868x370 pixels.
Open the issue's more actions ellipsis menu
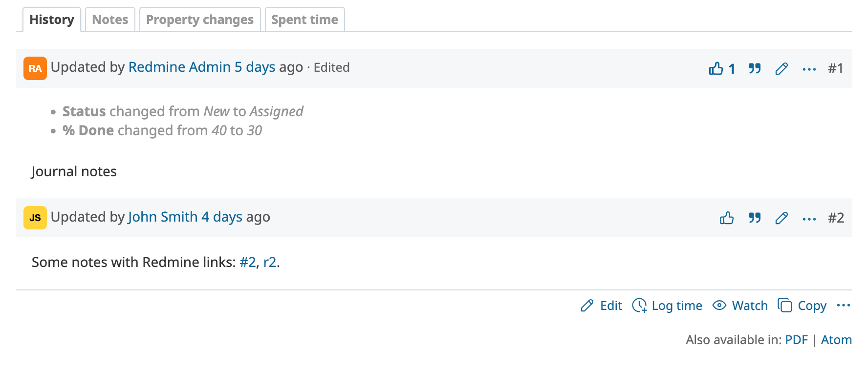(x=843, y=306)
